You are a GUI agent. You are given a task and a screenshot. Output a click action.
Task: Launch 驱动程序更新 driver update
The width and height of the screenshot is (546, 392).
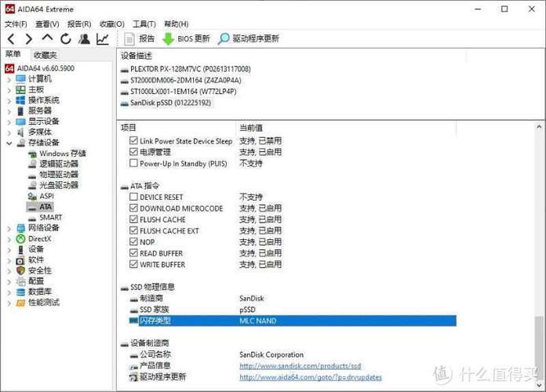(248, 38)
